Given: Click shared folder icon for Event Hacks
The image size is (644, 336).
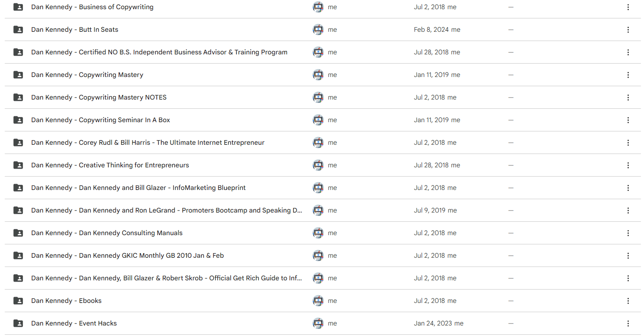Looking at the screenshot, I should tap(18, 323).
